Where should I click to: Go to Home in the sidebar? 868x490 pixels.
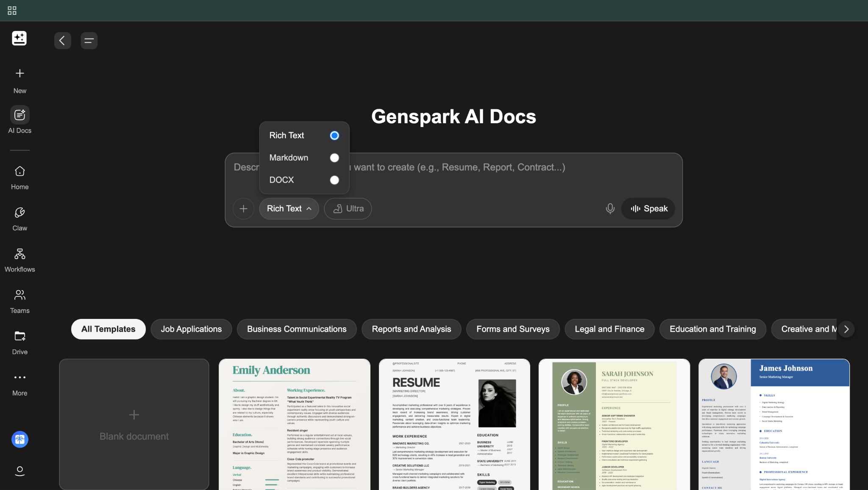[x=19, y=178]
